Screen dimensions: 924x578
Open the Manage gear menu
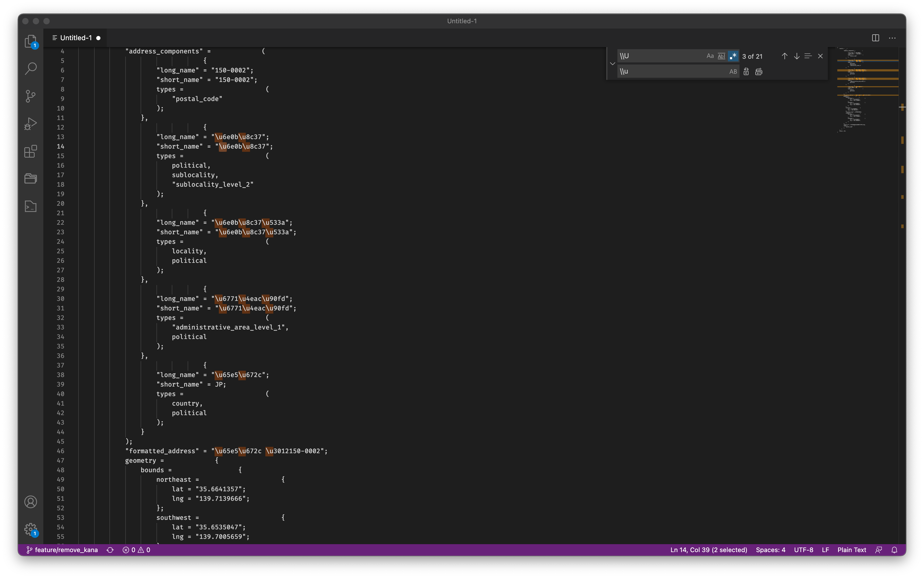pos(31,529)
